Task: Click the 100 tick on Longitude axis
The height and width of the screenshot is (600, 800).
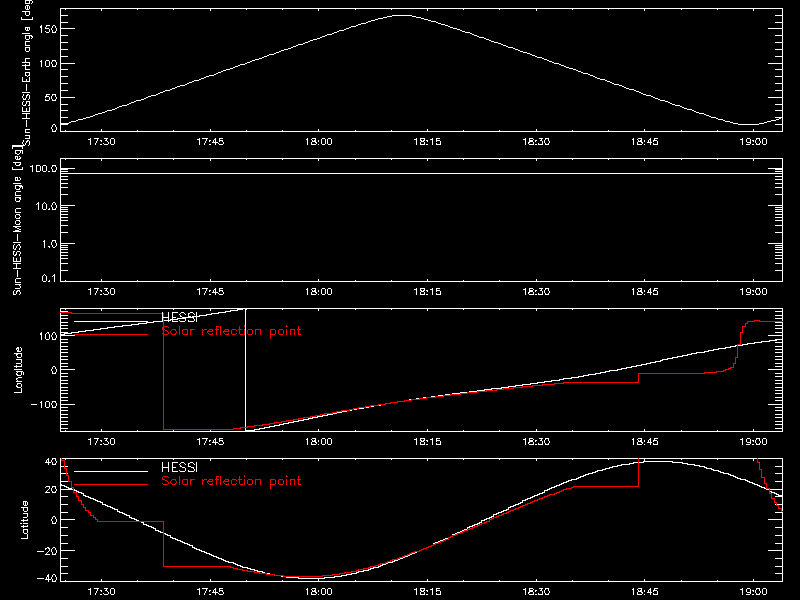Action: 48,336
